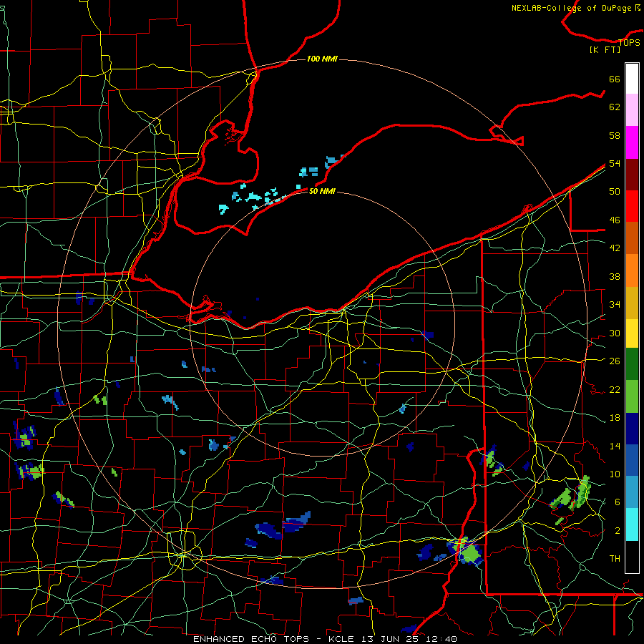
Task: Click the ENHANCED ECHO TOPS product title
Action: pos(251,639)
